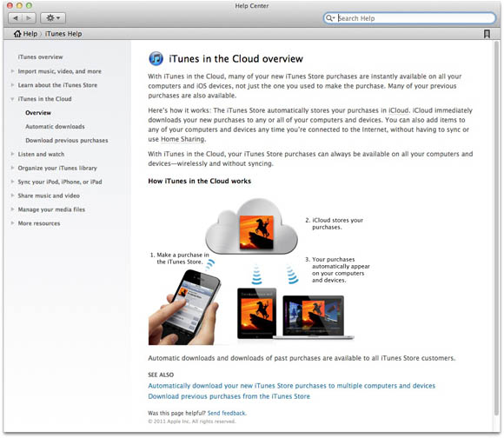Open the gear action menu

point(53,18)
